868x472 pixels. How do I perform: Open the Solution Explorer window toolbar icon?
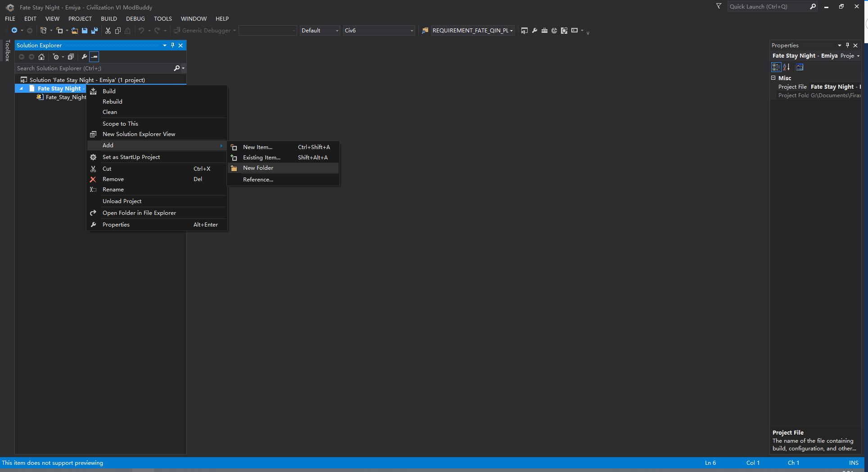pyautogui.click(x=524, y=31)
